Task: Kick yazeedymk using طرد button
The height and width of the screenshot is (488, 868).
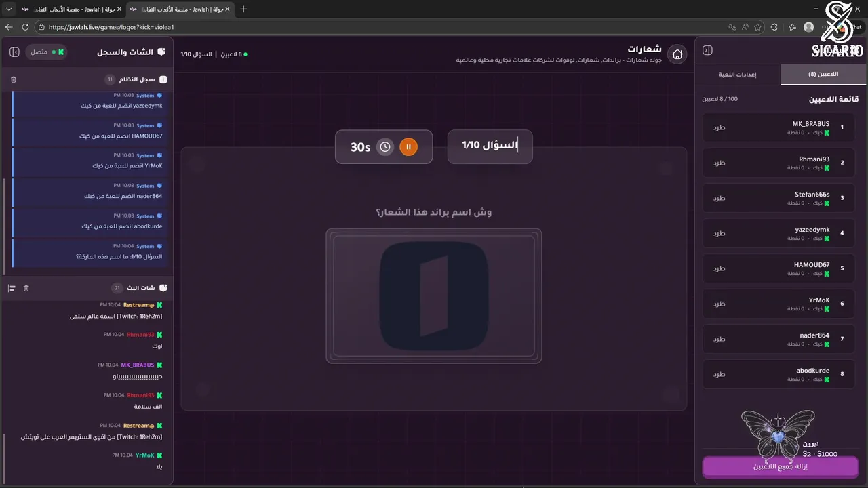Action: pyautogui.click(x=719, y=233)
